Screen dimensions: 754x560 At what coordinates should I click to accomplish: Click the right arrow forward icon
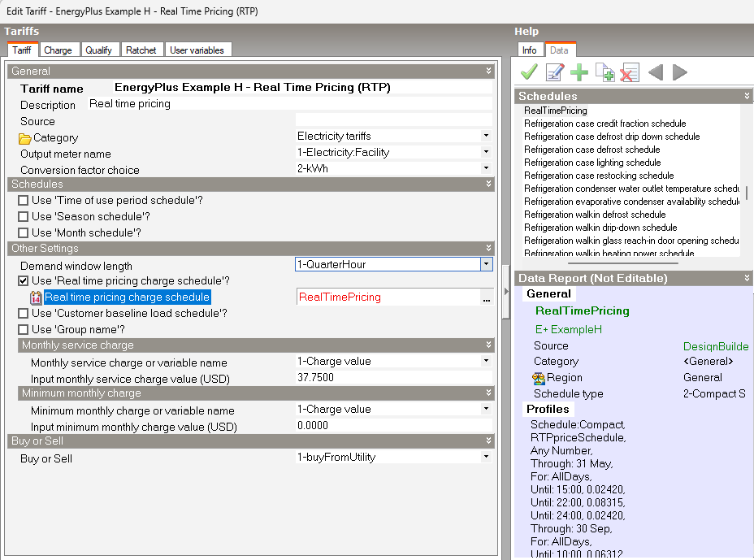[679, 73]
